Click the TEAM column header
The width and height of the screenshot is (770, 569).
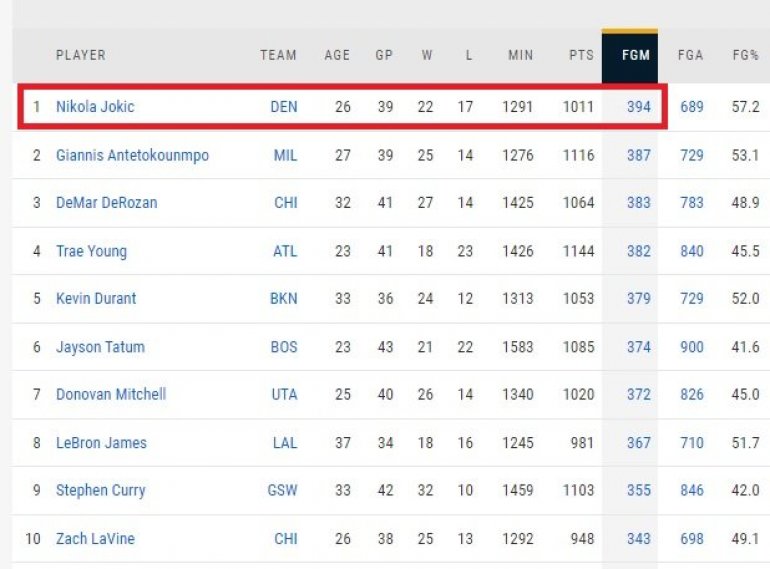278,55
